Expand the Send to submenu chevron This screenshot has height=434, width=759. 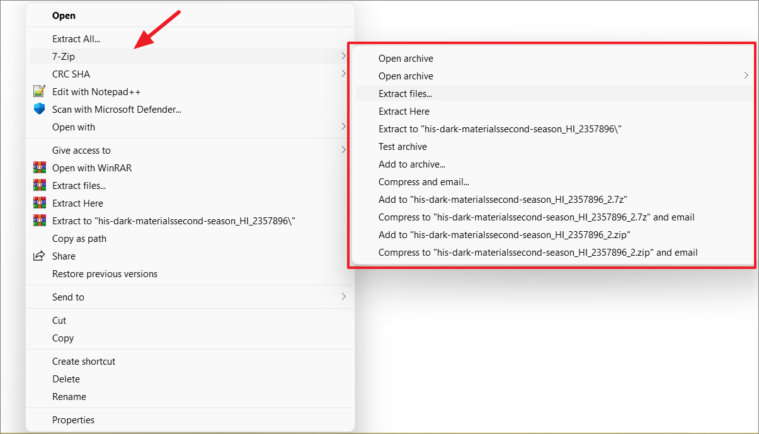click(x=343, y=297)
